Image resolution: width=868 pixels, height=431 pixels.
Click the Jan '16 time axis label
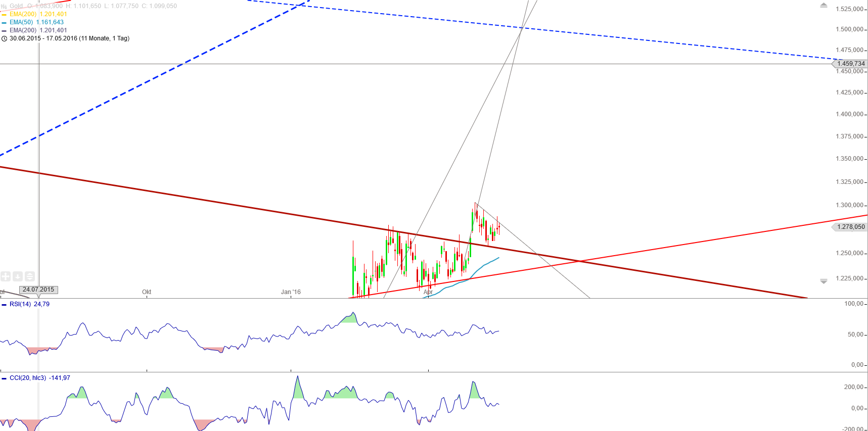[x=291, y=292]
